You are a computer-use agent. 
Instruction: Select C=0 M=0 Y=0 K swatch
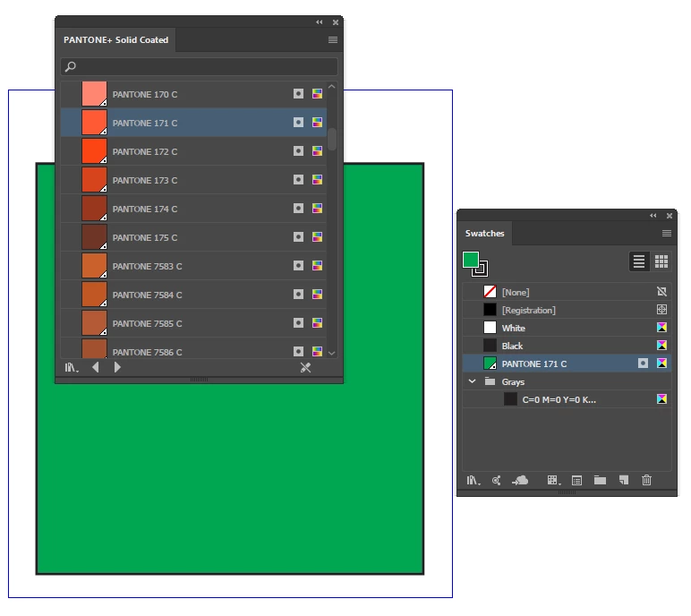click(567, 399)
